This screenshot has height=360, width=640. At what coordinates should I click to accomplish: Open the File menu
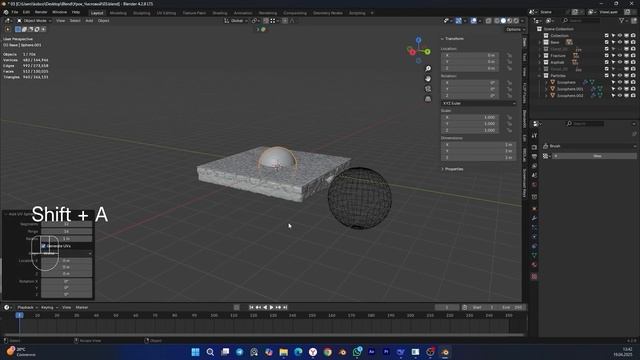point(15,12)
